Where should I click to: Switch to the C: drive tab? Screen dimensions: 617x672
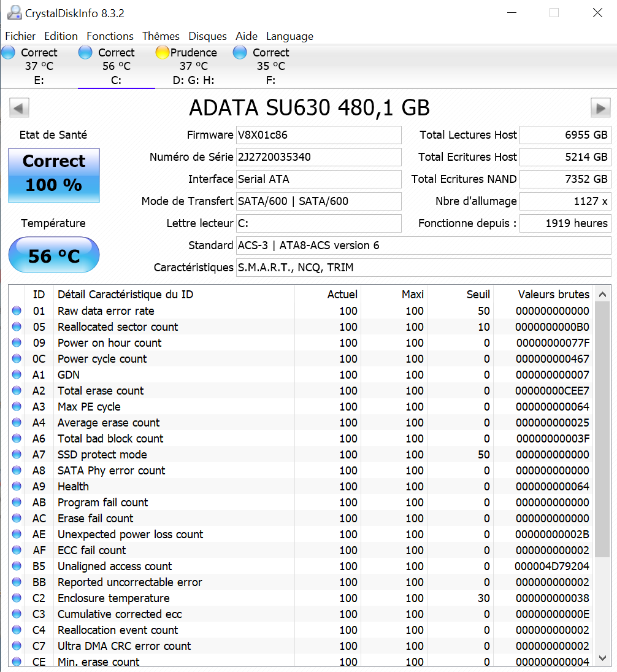116,66
